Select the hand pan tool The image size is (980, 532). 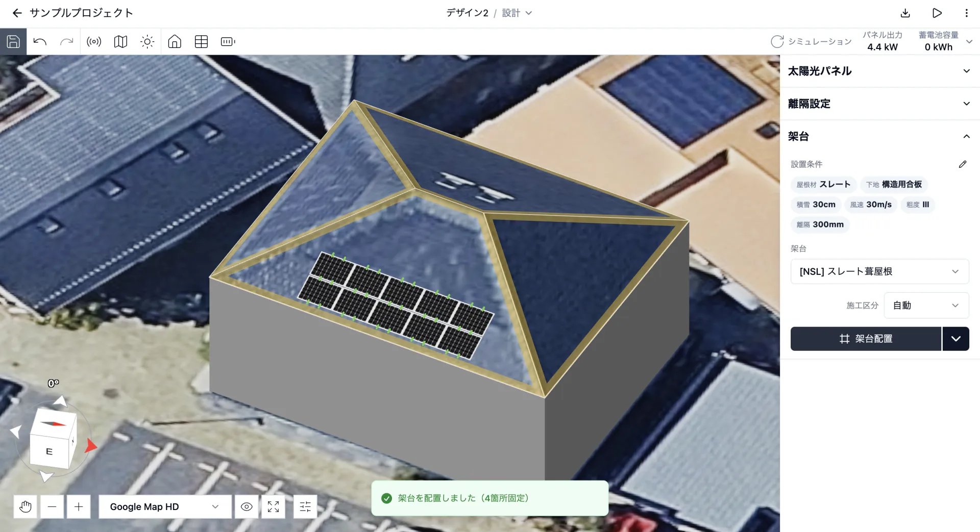[25, 506]
